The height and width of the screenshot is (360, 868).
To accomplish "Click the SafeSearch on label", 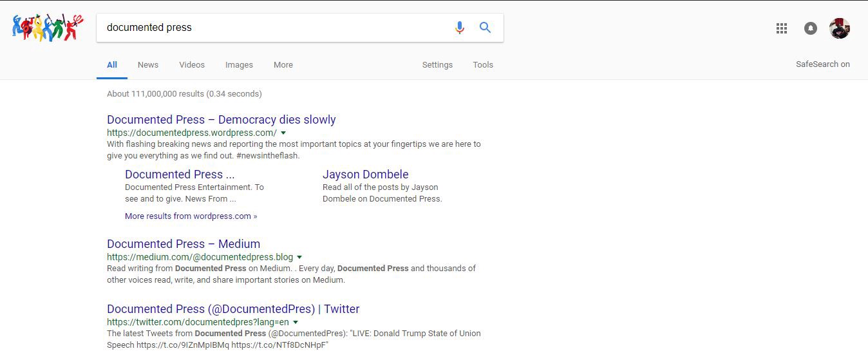I will [823, 64].
